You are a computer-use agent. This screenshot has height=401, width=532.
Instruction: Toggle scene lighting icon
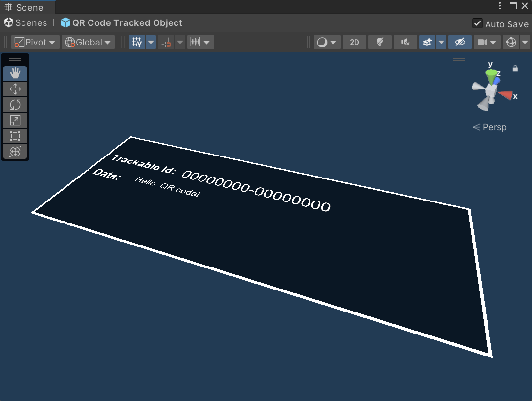tap(379, 42)
